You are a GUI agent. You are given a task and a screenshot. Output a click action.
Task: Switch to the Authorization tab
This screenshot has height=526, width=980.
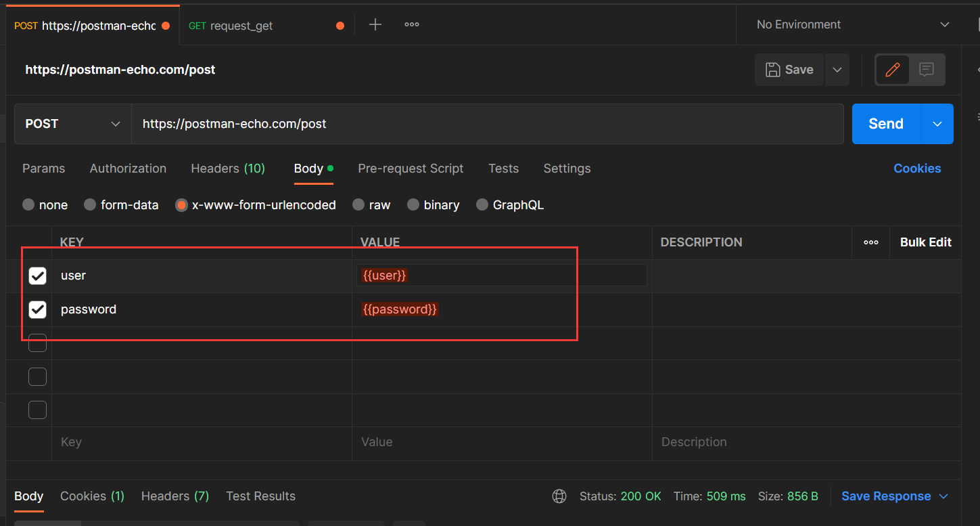(128, 169)
